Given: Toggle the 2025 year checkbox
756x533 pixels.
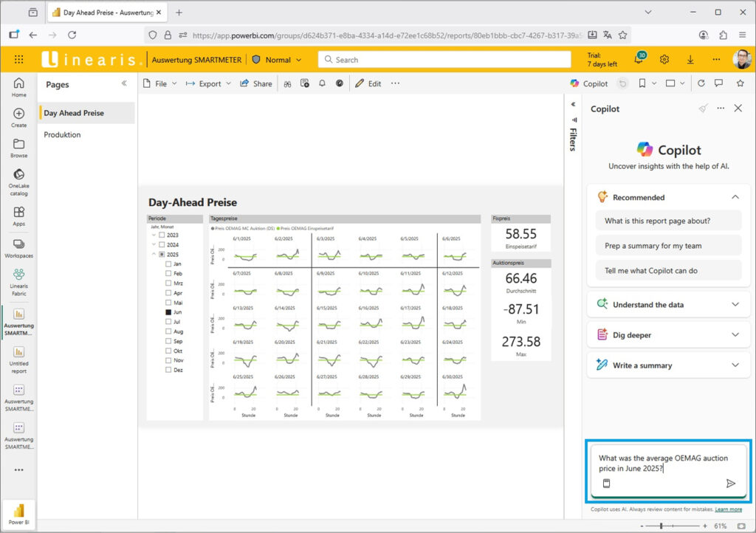Looking at the screenshot, I should [x=162, y=255].
